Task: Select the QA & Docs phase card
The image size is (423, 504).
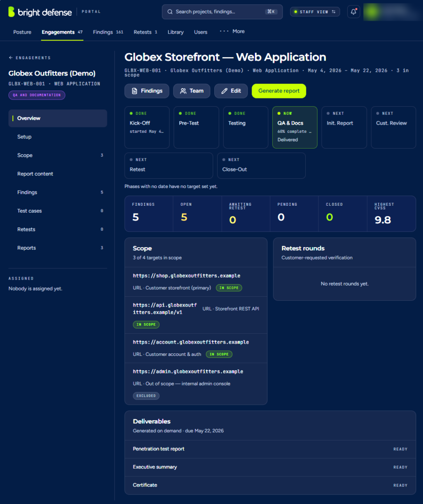Action: 295,127
